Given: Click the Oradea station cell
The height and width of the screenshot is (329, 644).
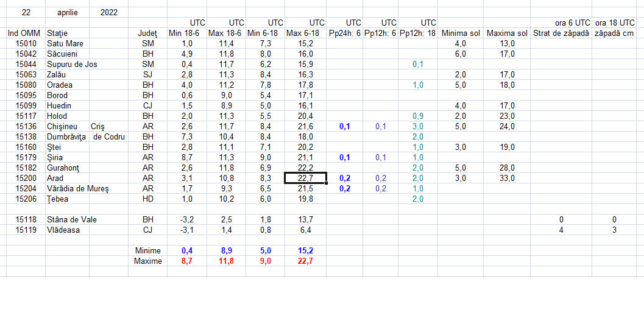Looking at the screenshot, I should (68, 85).
